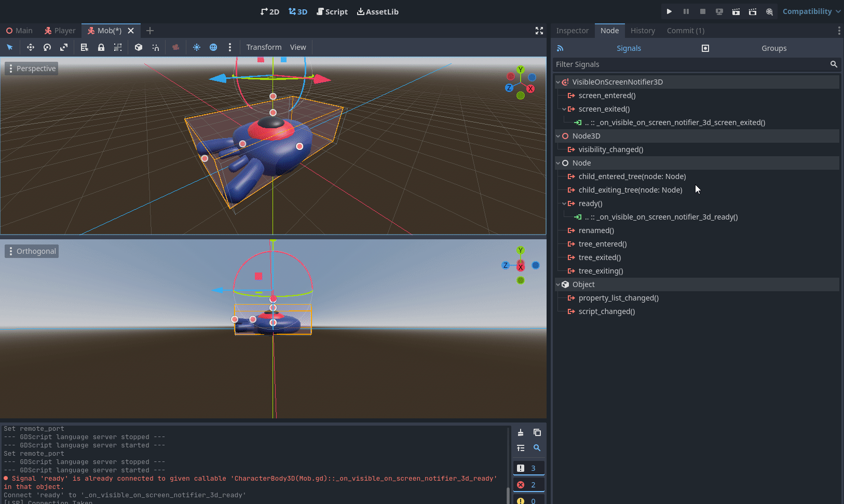Toggle preview environment with the globe icon
Viewport: 844px width, 504px height.
[x=213, y=47]
